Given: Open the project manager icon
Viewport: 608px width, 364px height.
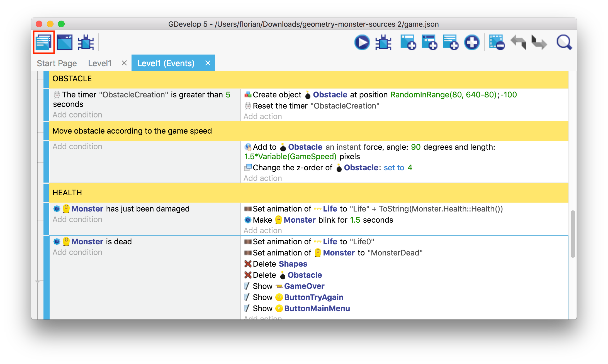Looking at the screenshot, I should 43,42.
